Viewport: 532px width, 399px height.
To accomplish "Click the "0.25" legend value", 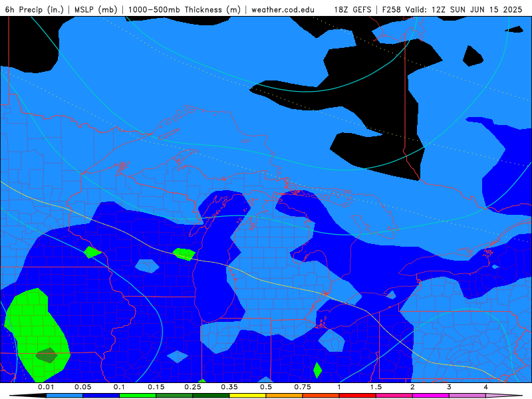I will click(193, 387).
